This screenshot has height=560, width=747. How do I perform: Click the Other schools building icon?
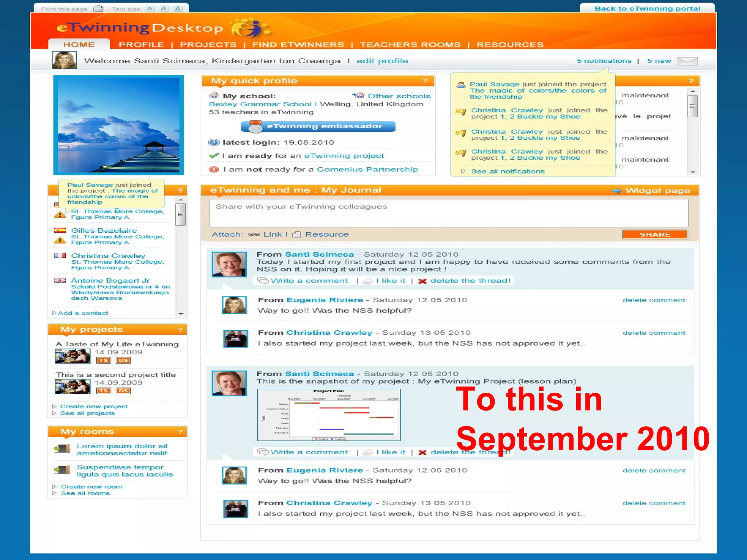point(359,96)
